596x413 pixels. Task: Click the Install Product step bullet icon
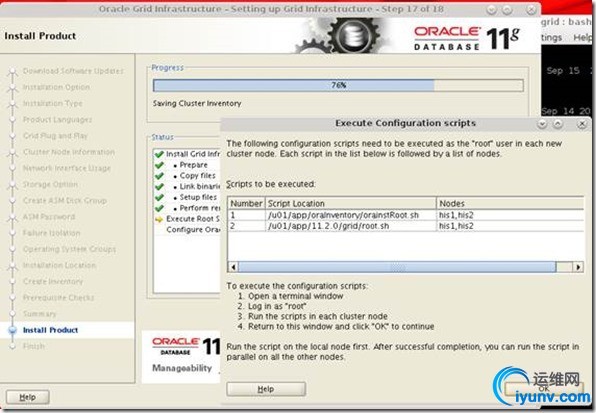pos(13,330)
